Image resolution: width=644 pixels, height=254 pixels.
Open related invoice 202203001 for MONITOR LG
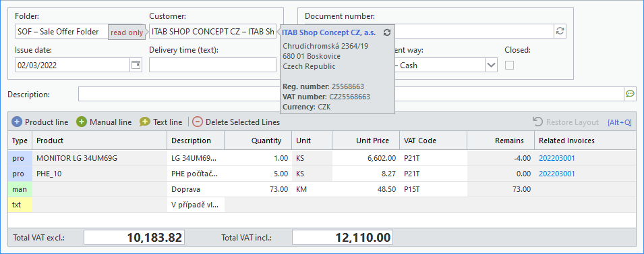(x=556, y=158)
